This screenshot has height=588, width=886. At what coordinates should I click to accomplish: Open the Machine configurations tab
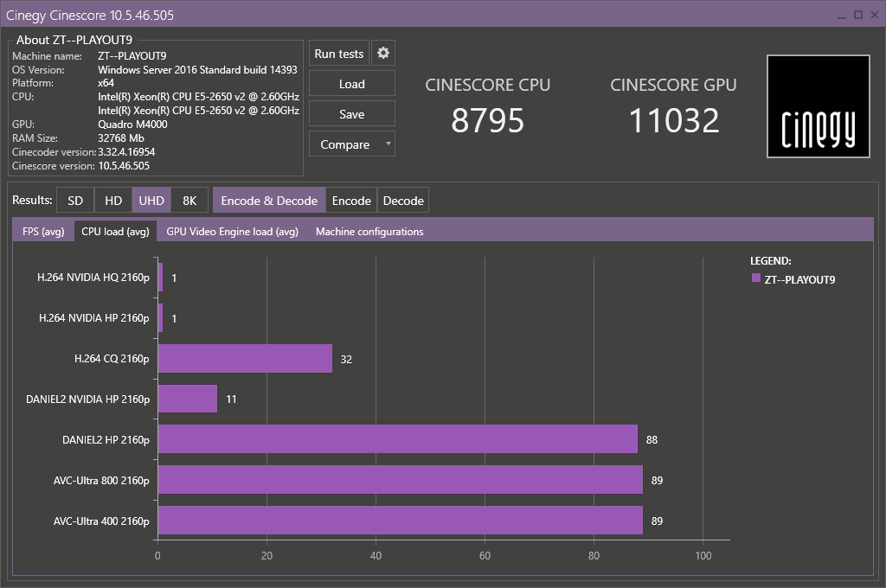click(369, 231)
